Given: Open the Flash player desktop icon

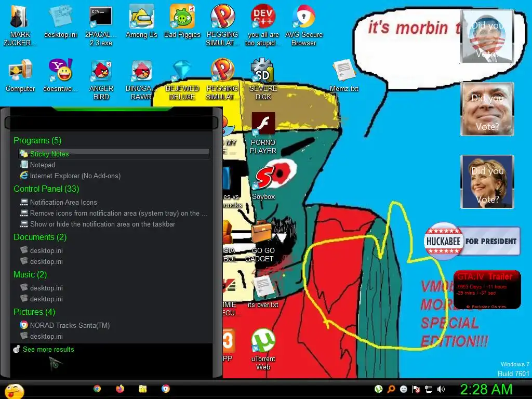Looking at the screenshot, I should (x=263, y=134).
